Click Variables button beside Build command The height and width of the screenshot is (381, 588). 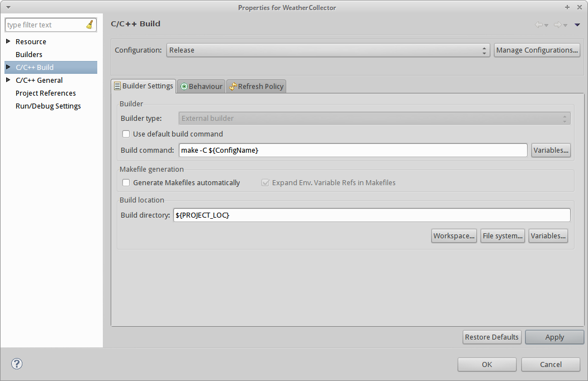tap(551, 150)
